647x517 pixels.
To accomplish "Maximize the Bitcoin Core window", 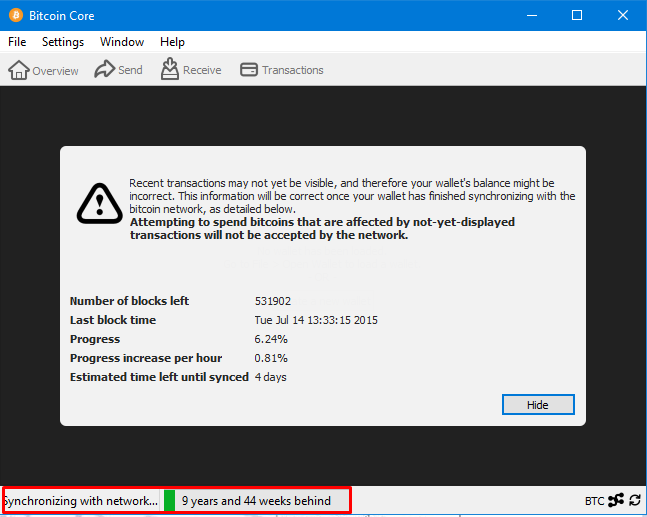I will coord(577,15).
